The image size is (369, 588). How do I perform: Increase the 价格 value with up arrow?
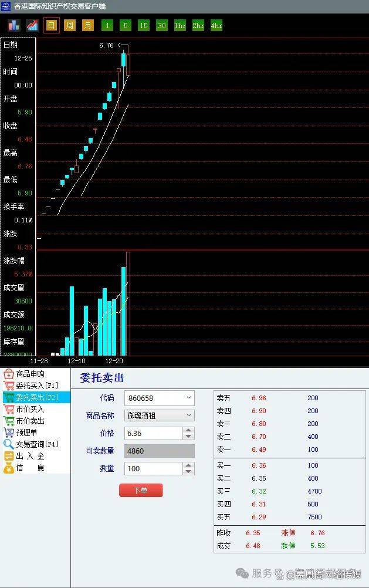coord(188,430)
